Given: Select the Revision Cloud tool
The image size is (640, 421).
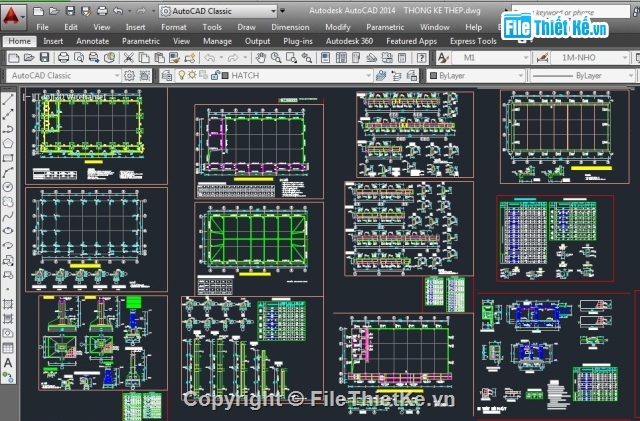Looking at the screenshot, I should (x=8, y=202).
